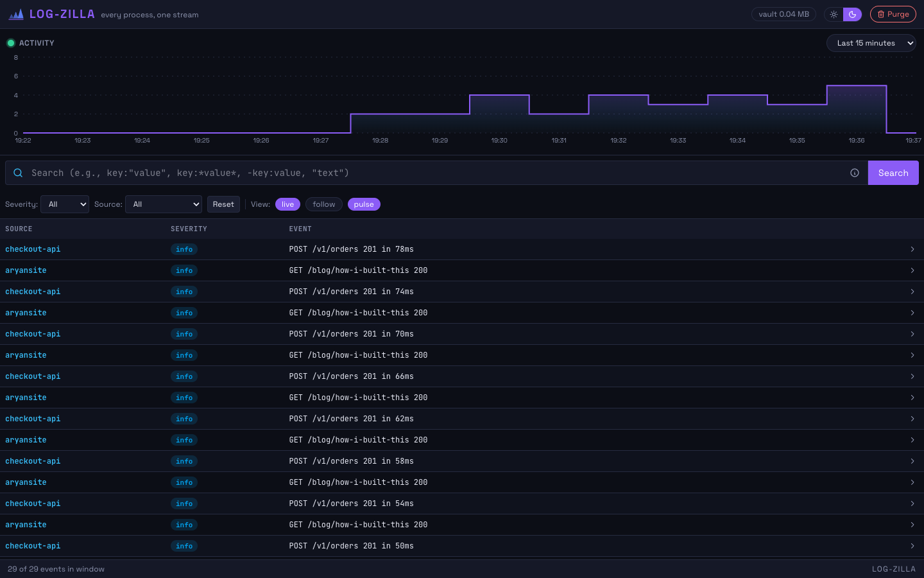Click the info badge in the 78ms row
Viewport: 924px width, 578px height.
(184, 249)
